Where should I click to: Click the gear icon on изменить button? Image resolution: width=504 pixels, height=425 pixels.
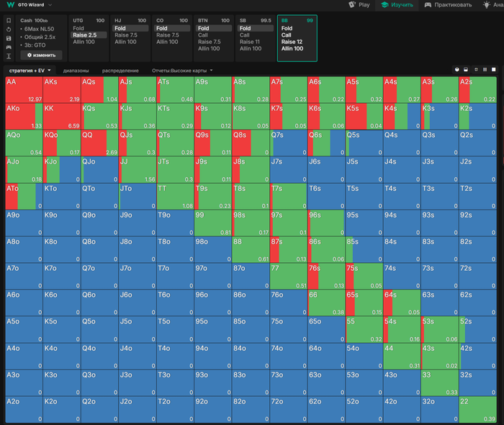30,55
